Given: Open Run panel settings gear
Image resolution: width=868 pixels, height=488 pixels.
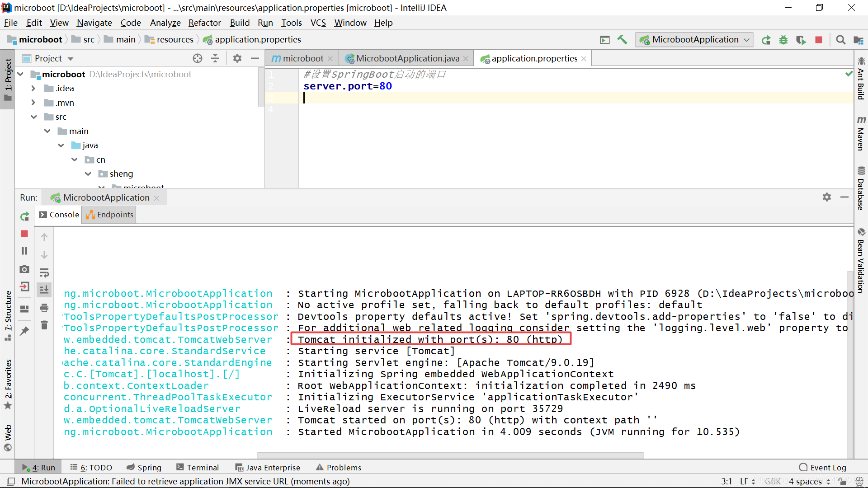Looking at the screenshot, I should (x=827, y=197).
